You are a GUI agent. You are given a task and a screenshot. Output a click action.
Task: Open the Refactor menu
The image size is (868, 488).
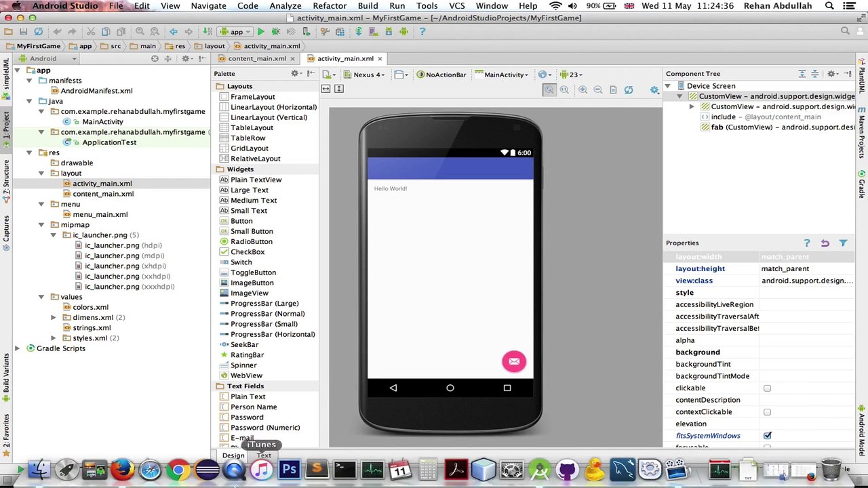click(x=330, y=6)
